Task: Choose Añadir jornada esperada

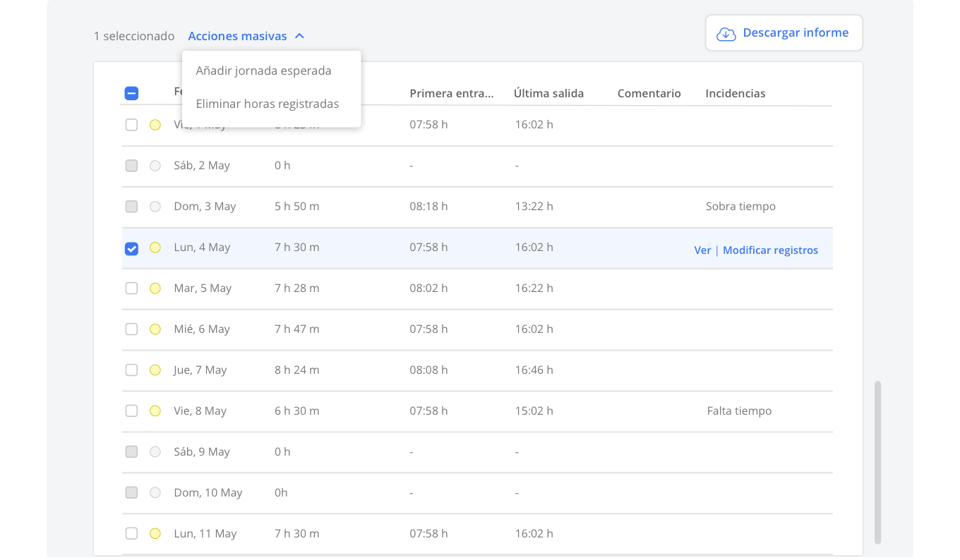Action: pos(263,71)
